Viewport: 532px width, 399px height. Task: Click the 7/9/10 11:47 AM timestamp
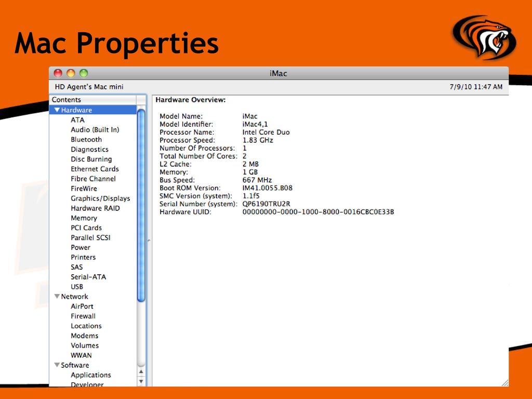(476, 87)
